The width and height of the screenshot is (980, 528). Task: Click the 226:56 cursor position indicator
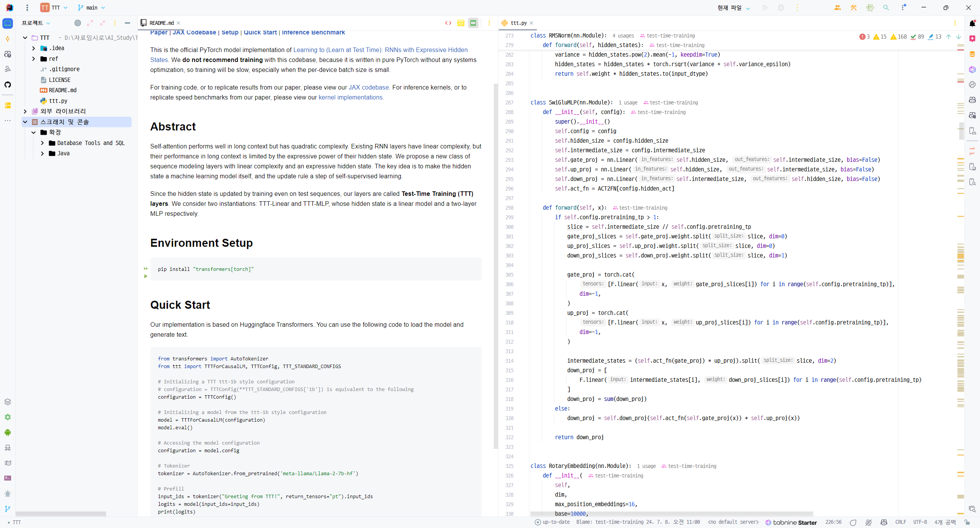click(833, 522)
